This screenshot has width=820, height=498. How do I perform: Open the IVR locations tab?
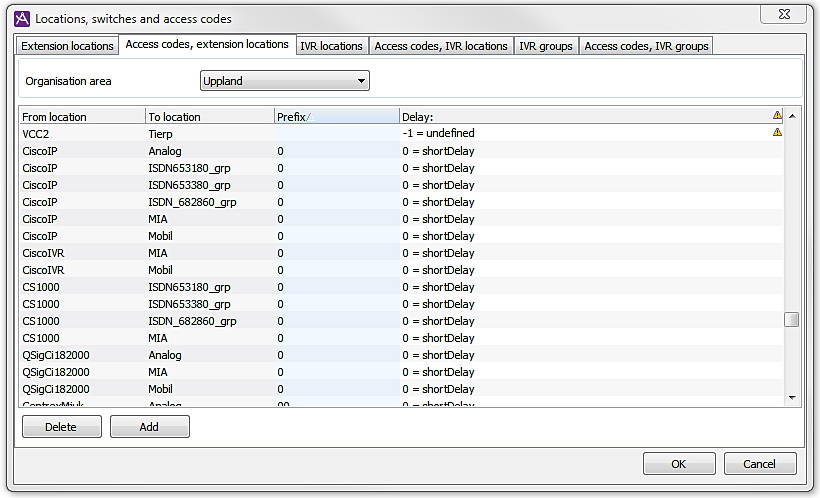[331, 46]
